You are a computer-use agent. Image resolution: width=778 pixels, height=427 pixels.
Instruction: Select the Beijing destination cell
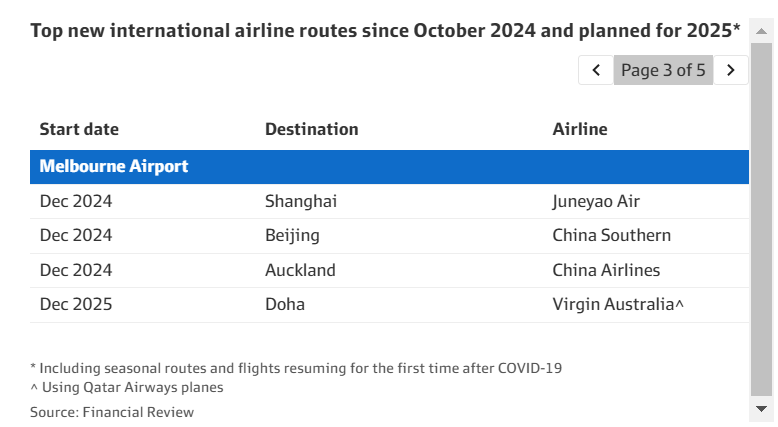pyautogui.click(x=292, y=236)
